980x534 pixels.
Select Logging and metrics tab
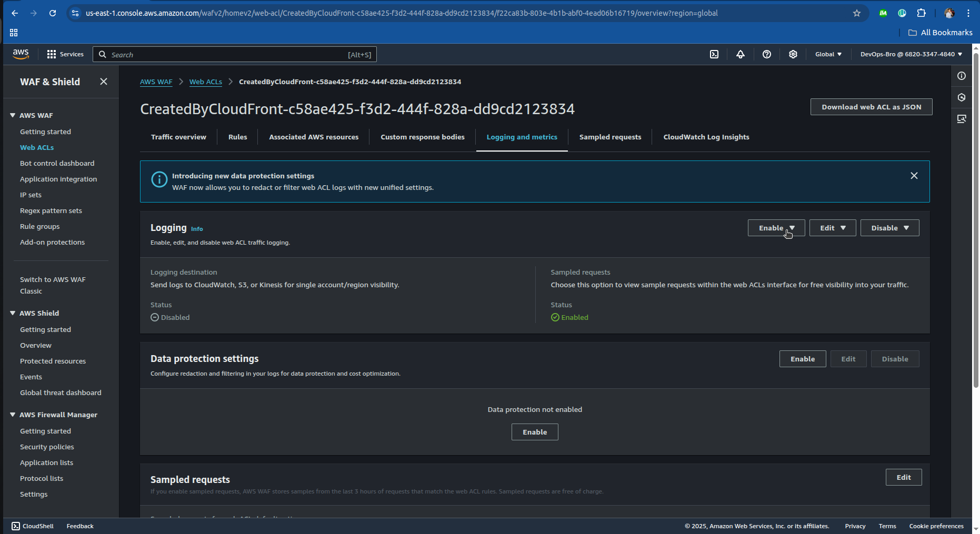coord(522,137)
